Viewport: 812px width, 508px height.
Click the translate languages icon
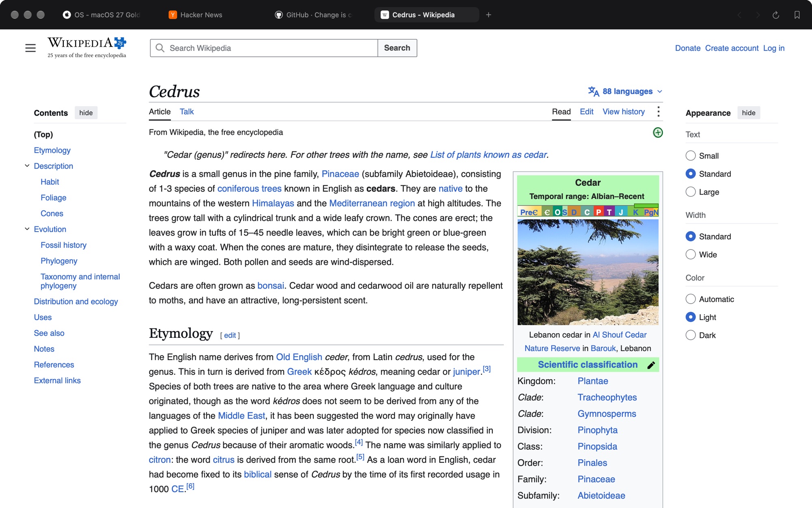pyautogui.click(x=594, y=91)
